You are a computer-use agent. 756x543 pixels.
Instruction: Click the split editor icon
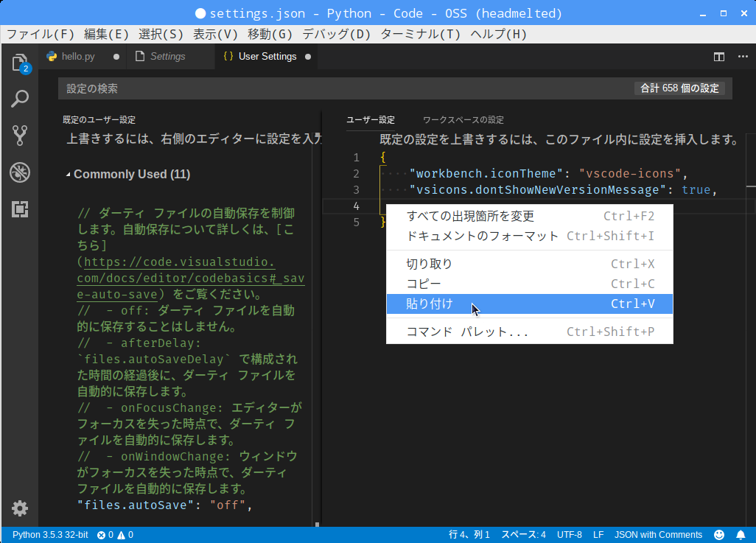tap(719, 57)
